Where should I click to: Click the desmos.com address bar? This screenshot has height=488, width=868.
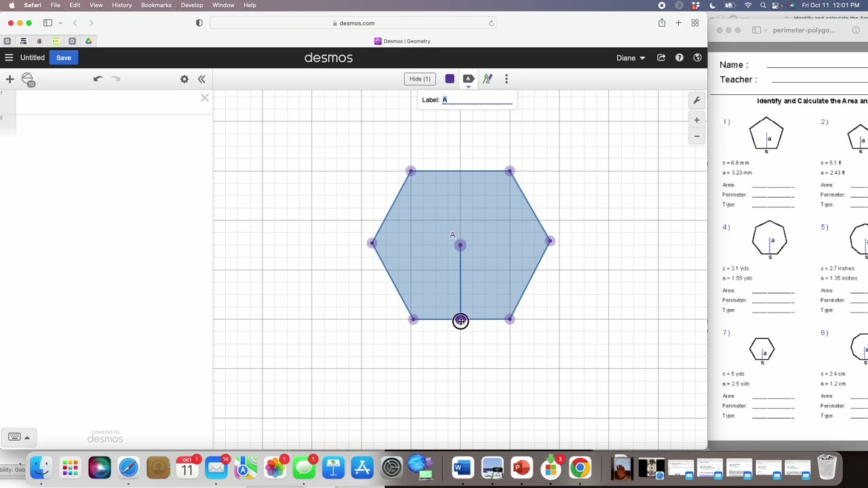(354, 23)
